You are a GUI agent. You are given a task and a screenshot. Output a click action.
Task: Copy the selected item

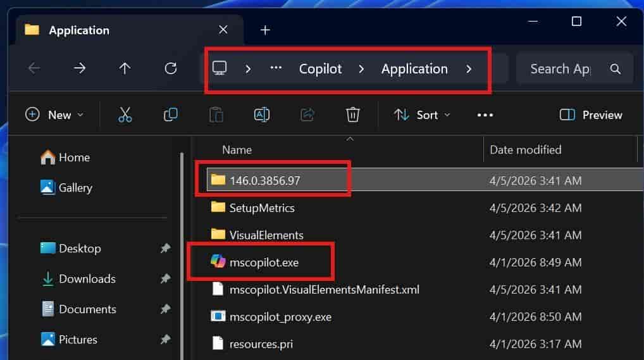point(170,115)
